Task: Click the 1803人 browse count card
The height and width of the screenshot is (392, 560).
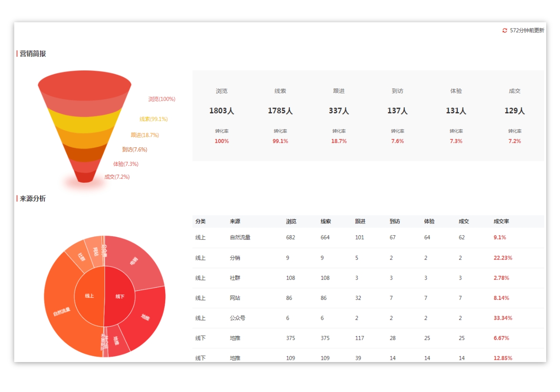Action: (x=222, y=111)
